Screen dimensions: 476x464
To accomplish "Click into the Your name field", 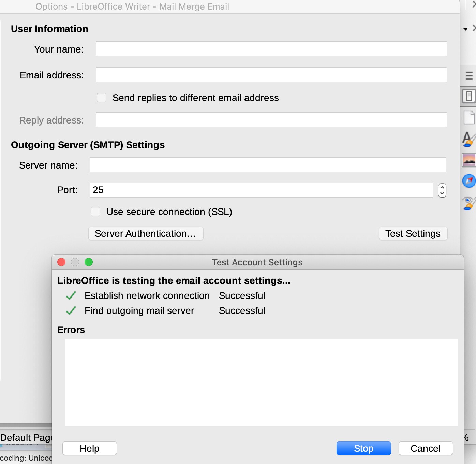I will (x=271, y=49).
